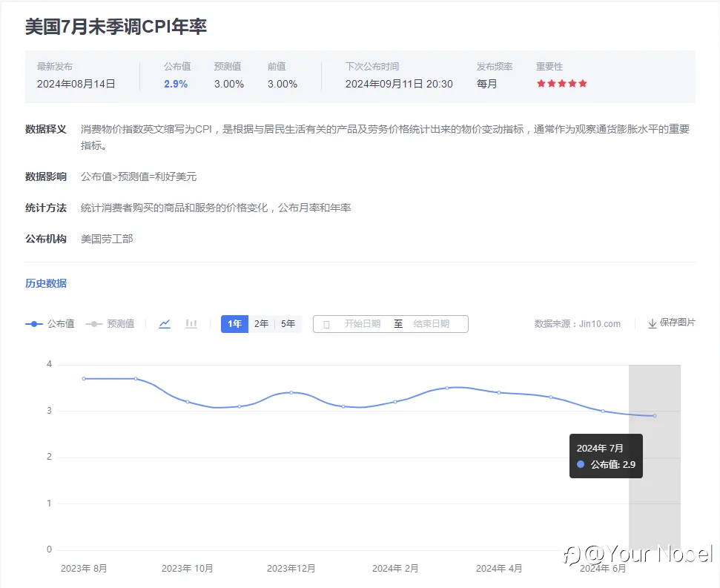The width and height of the screenshot is (720, 588).
Task: Select the 2年 time range tab
Action: pos(261,324)
